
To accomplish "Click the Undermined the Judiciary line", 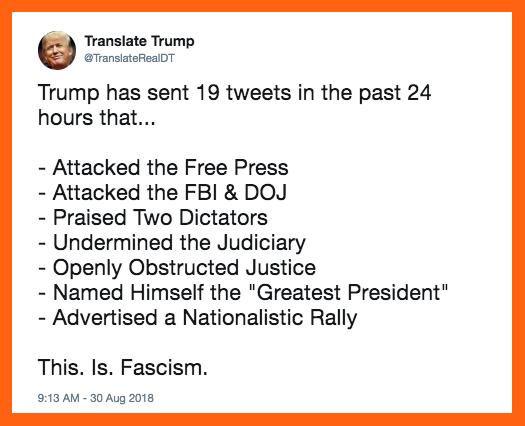I will click(172, 243).
